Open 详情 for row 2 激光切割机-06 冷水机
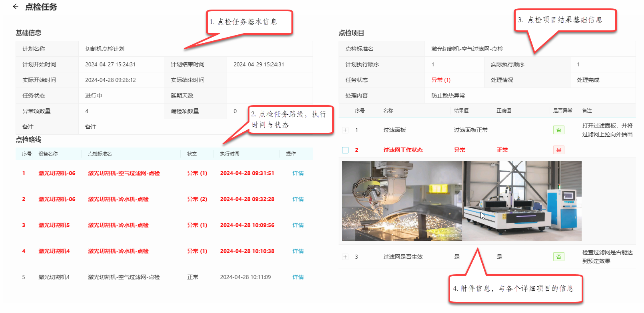This screenshot has width=644, height=313. (x=298, y=199)
